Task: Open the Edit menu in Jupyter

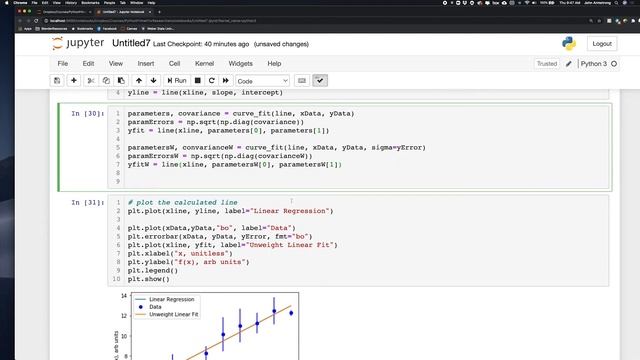Action: click(88, 64)
